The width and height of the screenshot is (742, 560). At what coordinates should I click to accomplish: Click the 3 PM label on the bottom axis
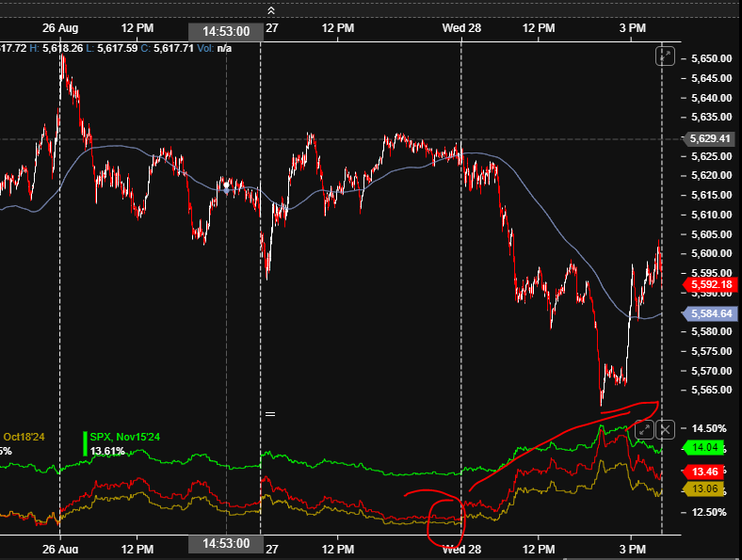pyautogui.click(x=633, y=549)
